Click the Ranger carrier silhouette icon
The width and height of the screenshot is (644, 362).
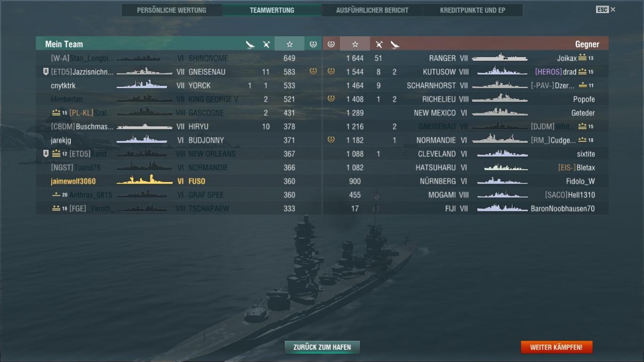499,58
